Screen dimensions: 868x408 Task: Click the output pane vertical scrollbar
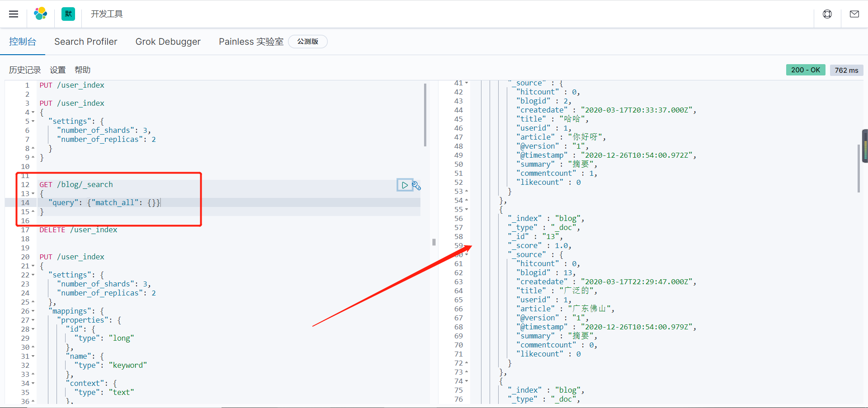859,169
